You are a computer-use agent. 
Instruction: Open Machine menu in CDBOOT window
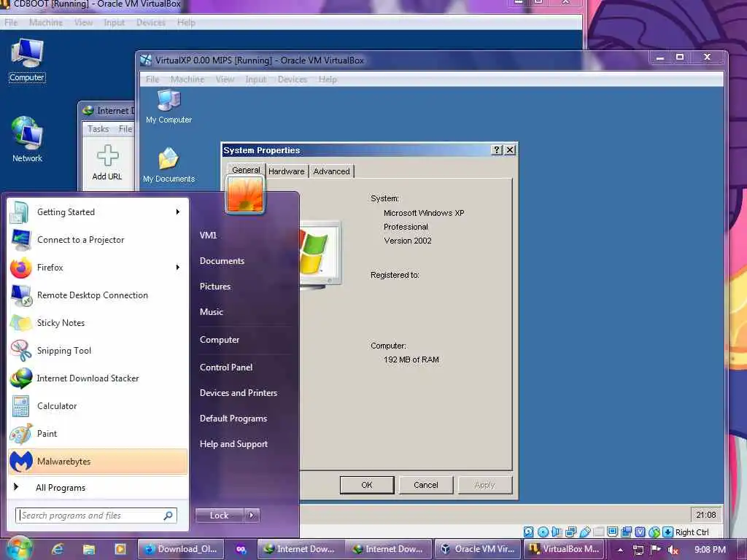pos(46,23)
